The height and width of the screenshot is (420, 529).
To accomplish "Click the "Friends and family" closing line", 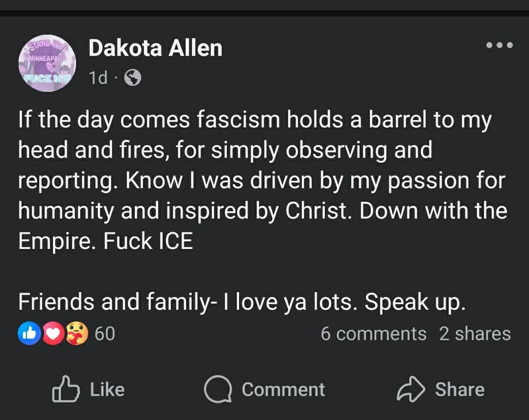I will click(x=242, y=302).
